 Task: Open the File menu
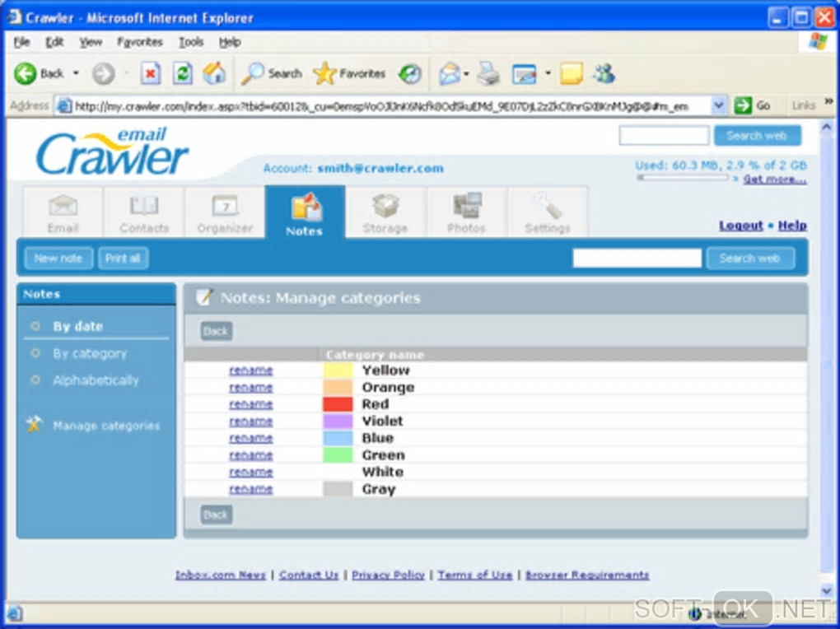[22, 42]
